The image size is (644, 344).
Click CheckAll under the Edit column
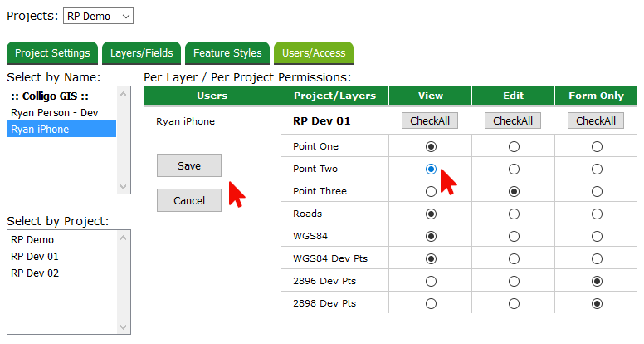(513, 121)
